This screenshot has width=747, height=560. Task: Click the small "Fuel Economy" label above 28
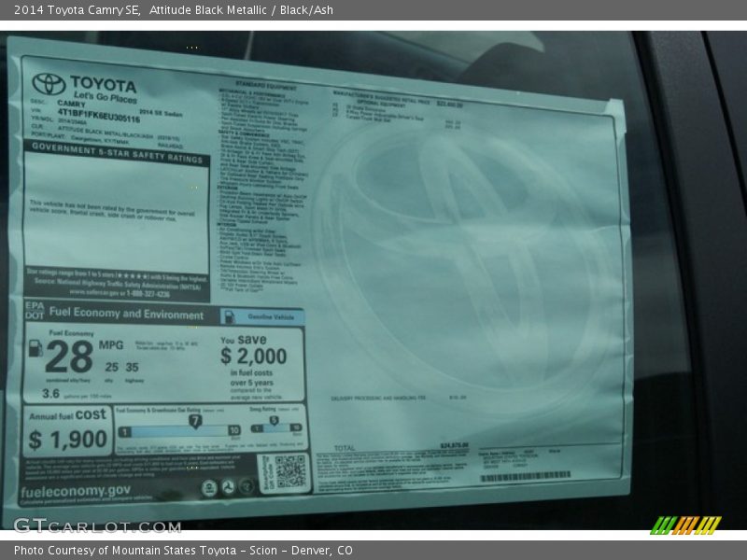tap(71, 333)
